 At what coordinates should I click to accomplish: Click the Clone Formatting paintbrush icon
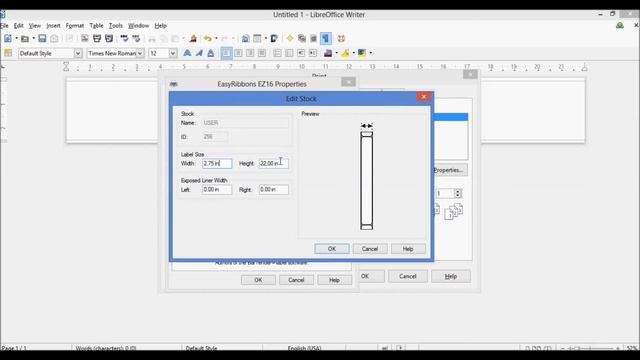tap(193, 38)
